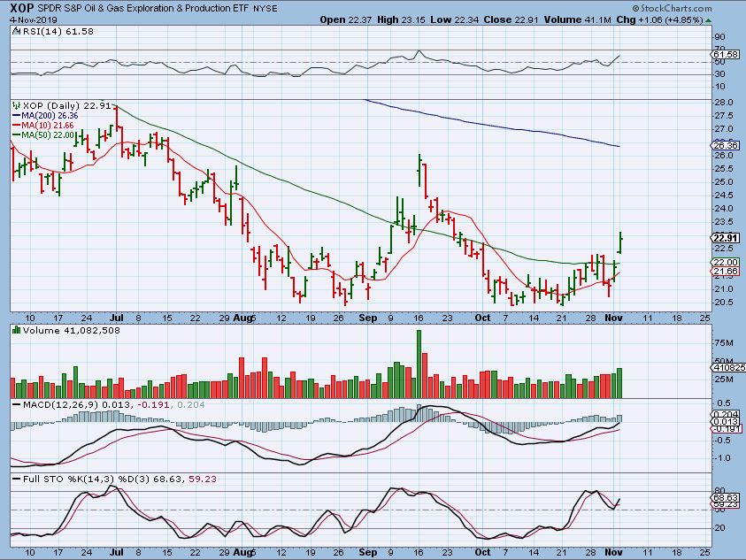Click the green MA(50) legend entry
Viewport: 746px width, 560px height.
click(x=42, y=134)
